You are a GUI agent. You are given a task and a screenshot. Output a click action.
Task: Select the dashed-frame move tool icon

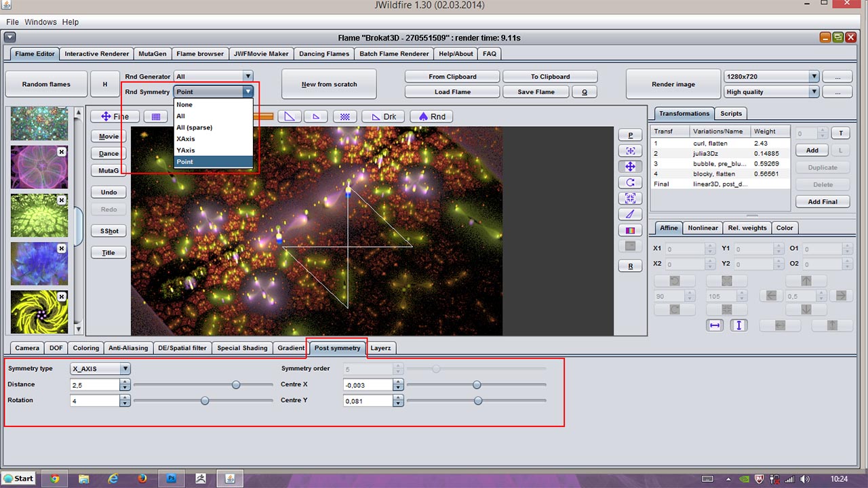point(631,150)
